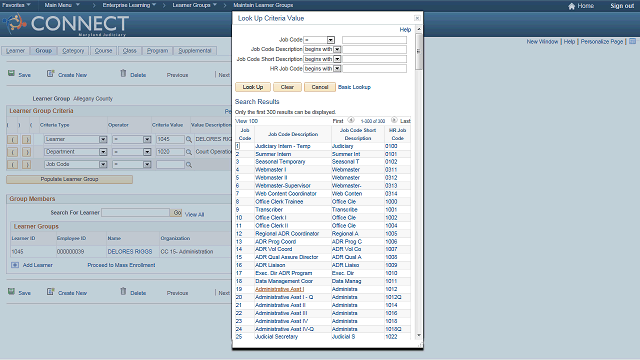Open lookup magnifier for the Job Code criteria value
The width and height of the screenshot is (640, 360).
pos(189,164)
